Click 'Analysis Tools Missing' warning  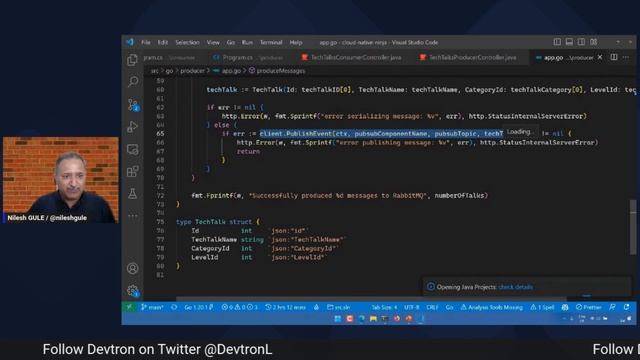pyautogui.click(x=491, y=307)
